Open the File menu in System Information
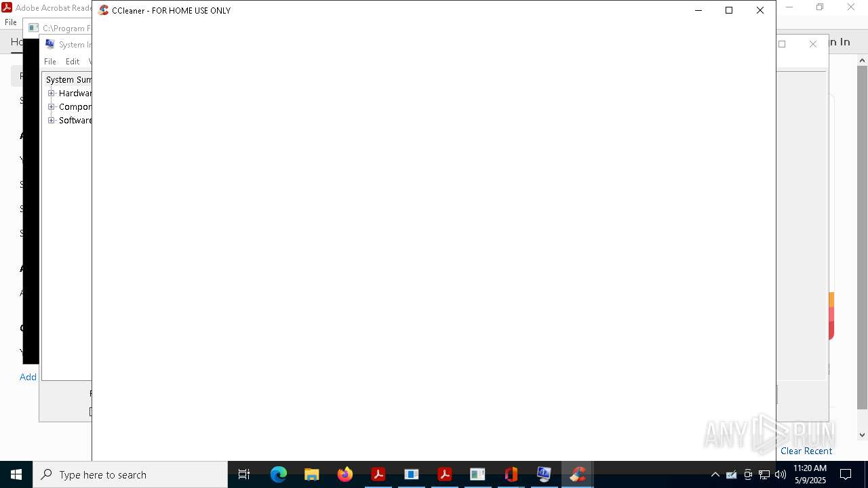The image size is (868, 488). pyautogui.click(x=50, y=61)
